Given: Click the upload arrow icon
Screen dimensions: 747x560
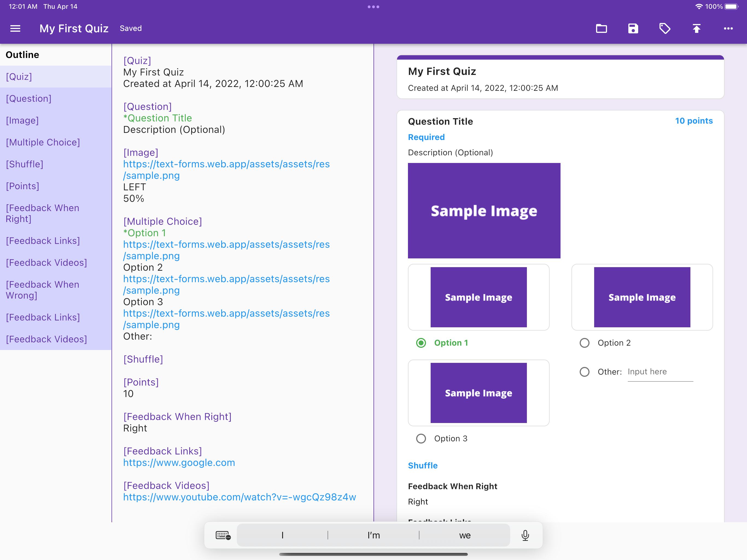Looking at the screenshot, I should pos(696,28).
